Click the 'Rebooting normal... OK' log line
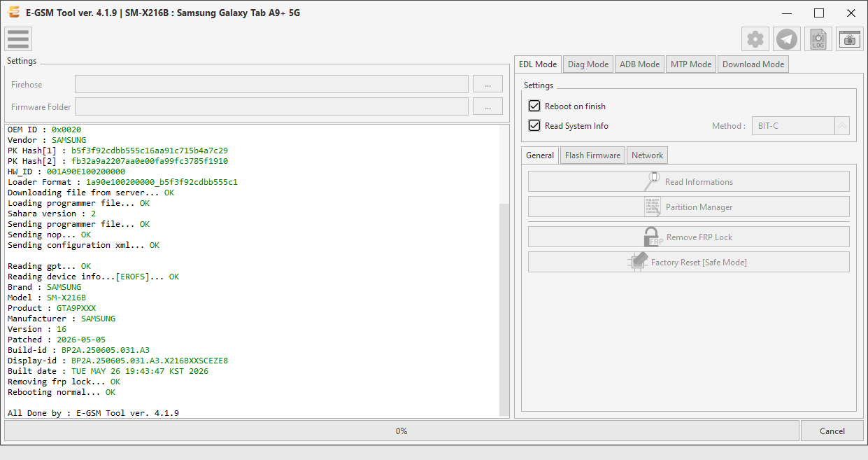Viewport: 868px width, 460px height. (62, 392)
